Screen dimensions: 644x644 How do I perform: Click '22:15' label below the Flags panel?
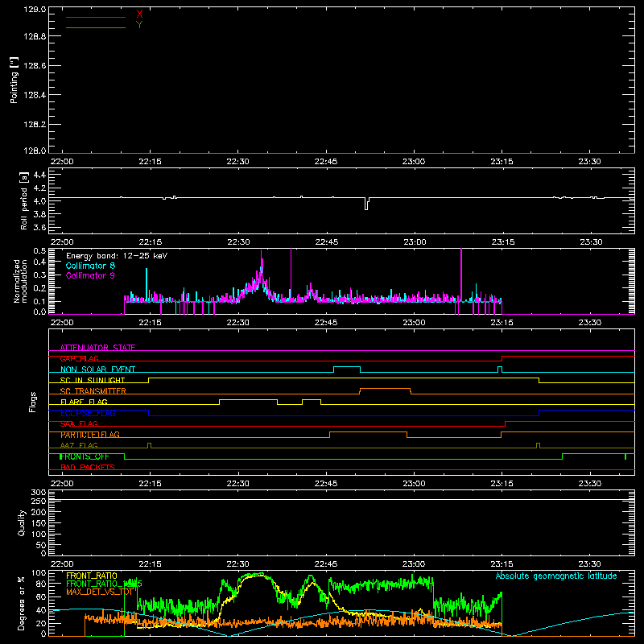pos(150,484)
